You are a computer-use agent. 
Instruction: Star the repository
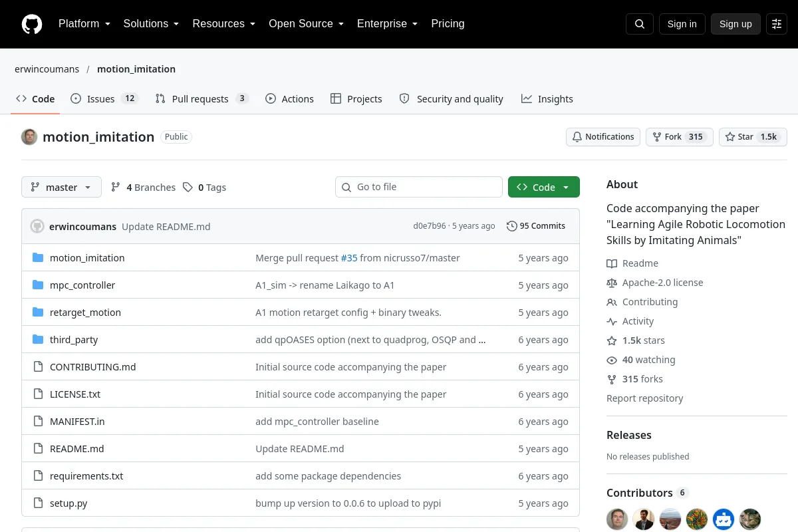753,137
